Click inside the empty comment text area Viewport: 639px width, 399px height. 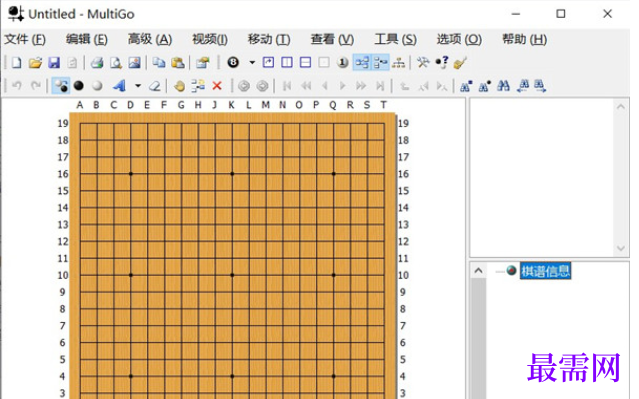tap(542, 177)
